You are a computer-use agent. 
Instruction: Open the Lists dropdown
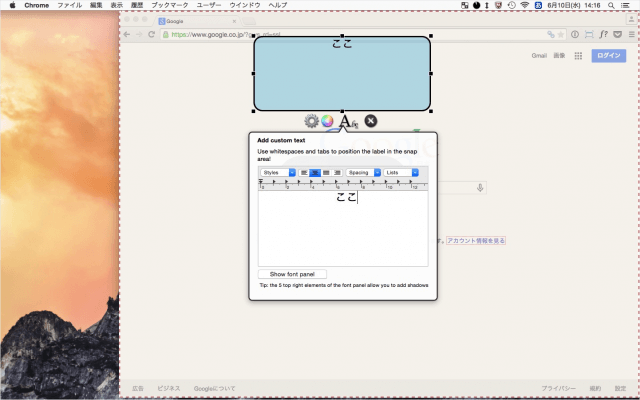pyautogui.click(x=401, y=172)
